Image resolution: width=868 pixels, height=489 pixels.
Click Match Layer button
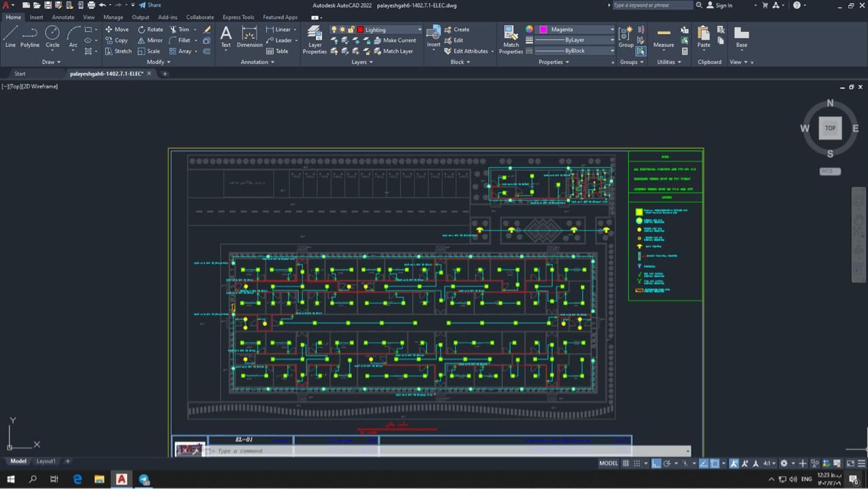click(x=393, y=51)
